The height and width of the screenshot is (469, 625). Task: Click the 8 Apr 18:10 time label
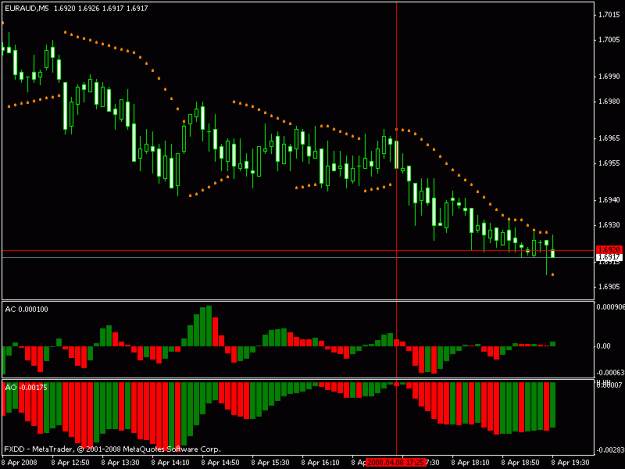coord(470,463)
